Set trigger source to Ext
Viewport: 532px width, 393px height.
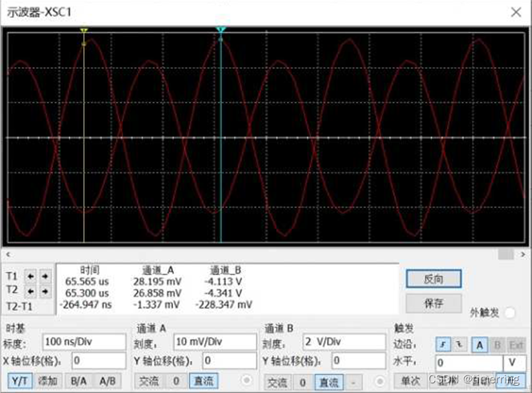click(516, 345)
